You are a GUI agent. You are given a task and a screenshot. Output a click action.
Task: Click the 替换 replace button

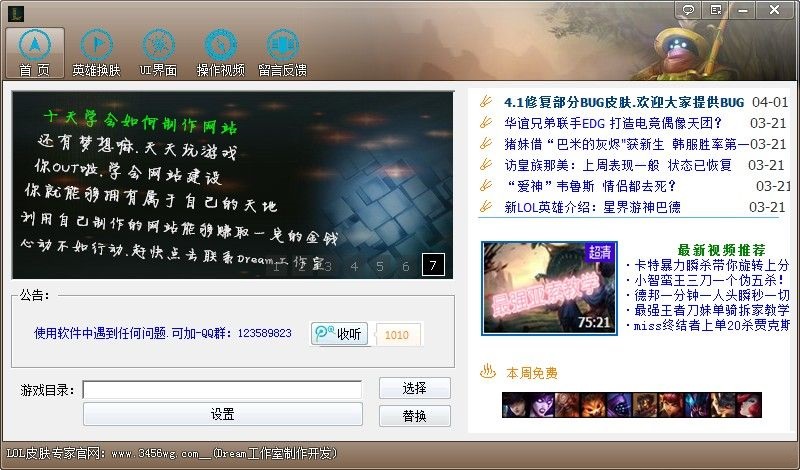point(414,416)
